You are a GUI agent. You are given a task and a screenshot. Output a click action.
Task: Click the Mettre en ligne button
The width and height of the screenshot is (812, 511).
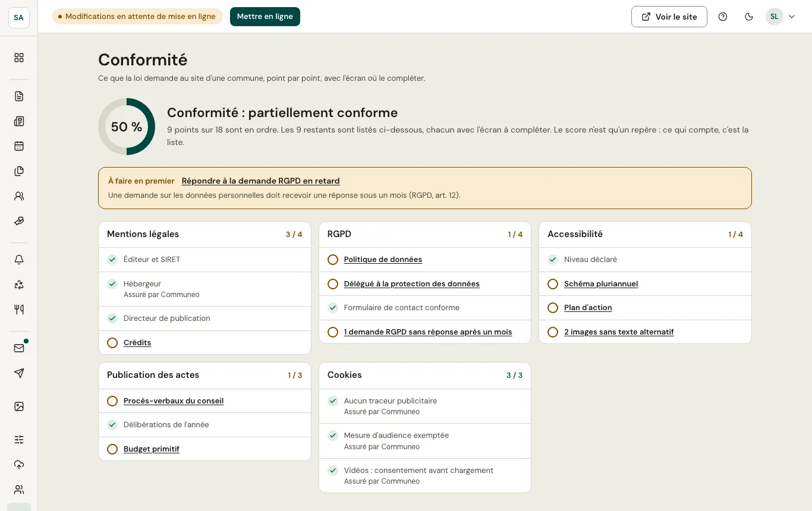[265, 17]
